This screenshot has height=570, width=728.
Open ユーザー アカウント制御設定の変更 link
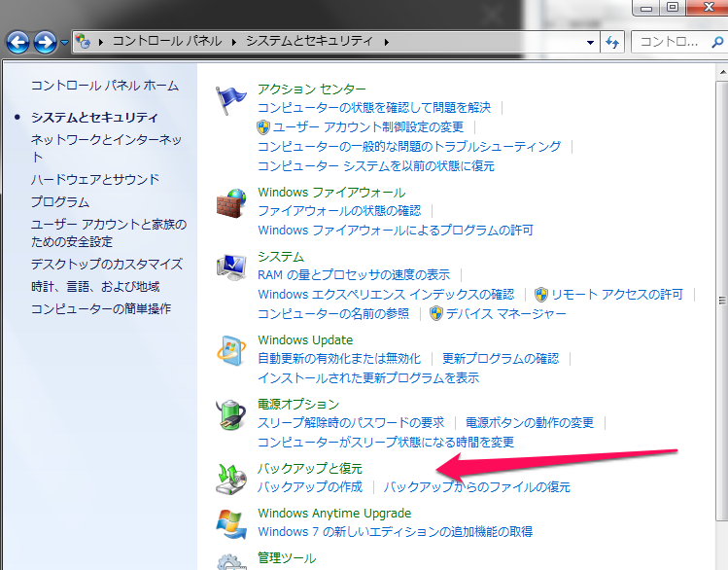tap(368, 127)
